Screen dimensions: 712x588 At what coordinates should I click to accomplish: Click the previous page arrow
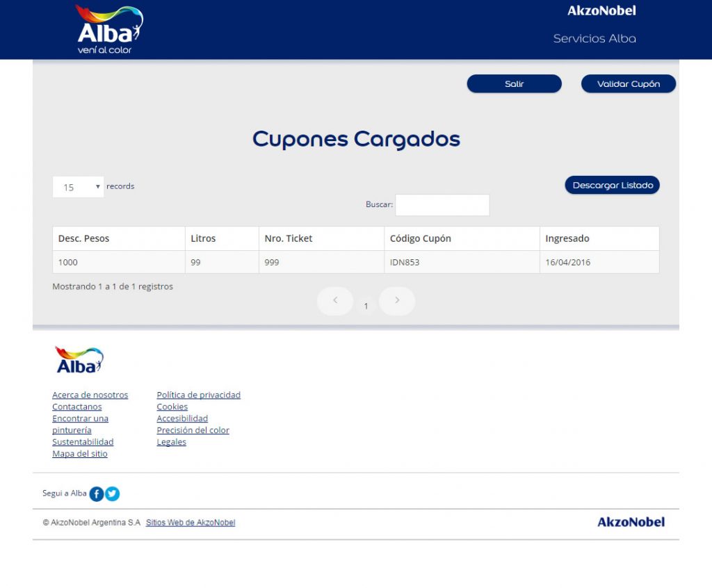[x=334, y=300]
